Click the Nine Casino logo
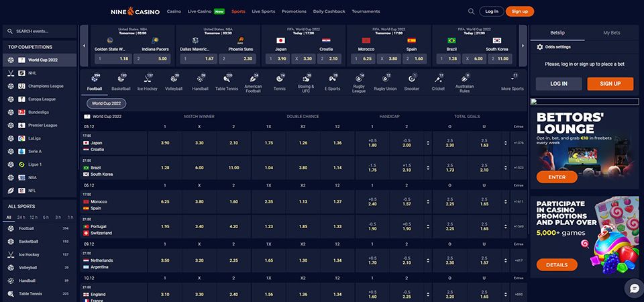The image size is (644, 302). point(135,11)
